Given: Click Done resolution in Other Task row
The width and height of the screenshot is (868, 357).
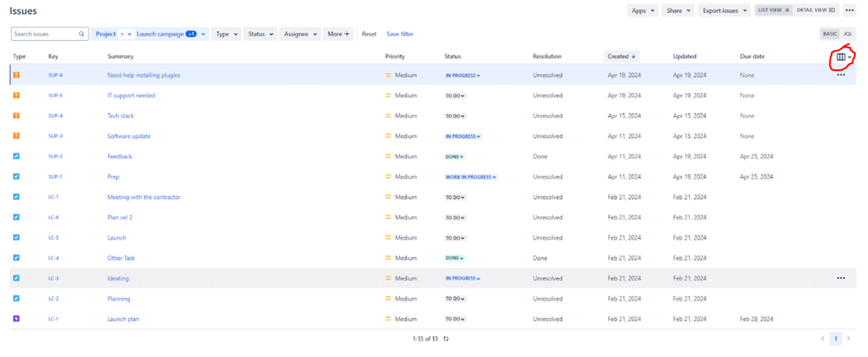Looking at the screenshot, I should (x=540, y=258).
